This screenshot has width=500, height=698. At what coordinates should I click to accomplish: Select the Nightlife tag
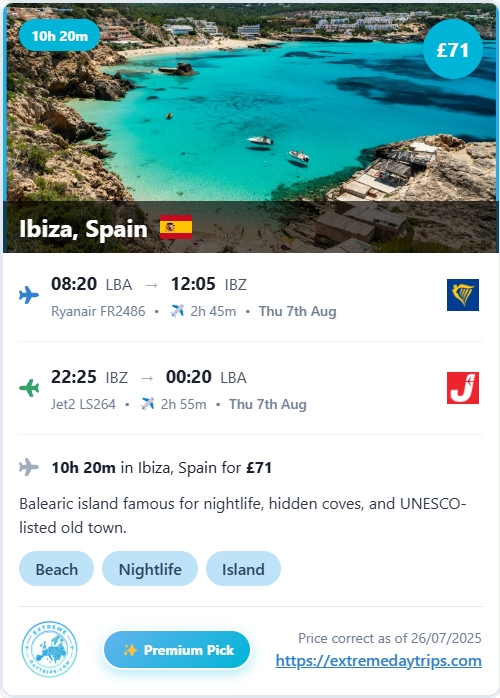(x=150, y=569)
